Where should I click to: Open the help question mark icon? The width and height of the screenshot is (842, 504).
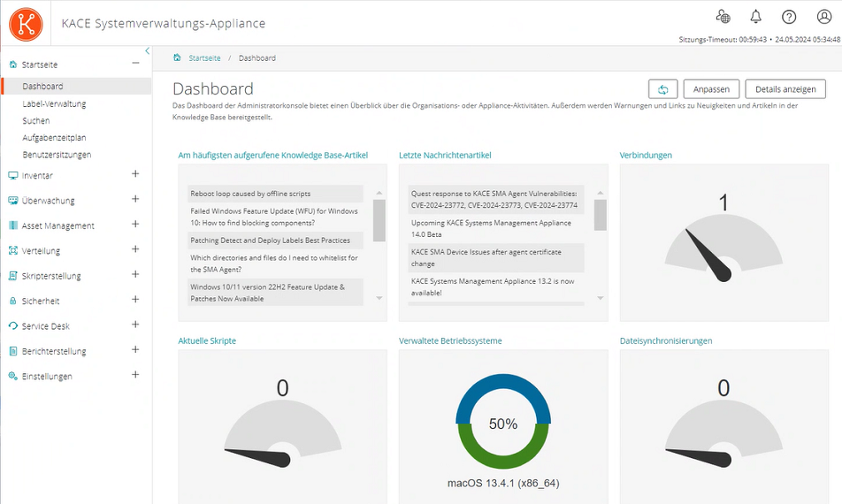pyautogui.click(x=789, y=17)
